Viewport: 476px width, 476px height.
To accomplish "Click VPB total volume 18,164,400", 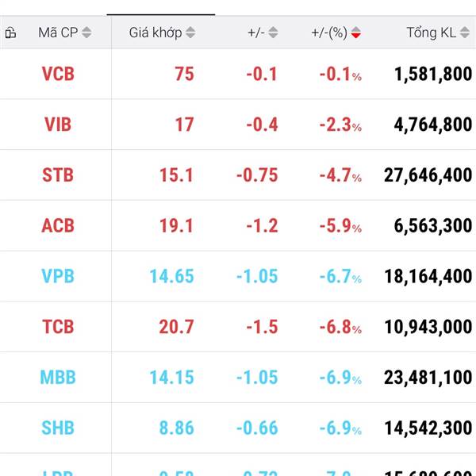I will [x=428, y=276].
